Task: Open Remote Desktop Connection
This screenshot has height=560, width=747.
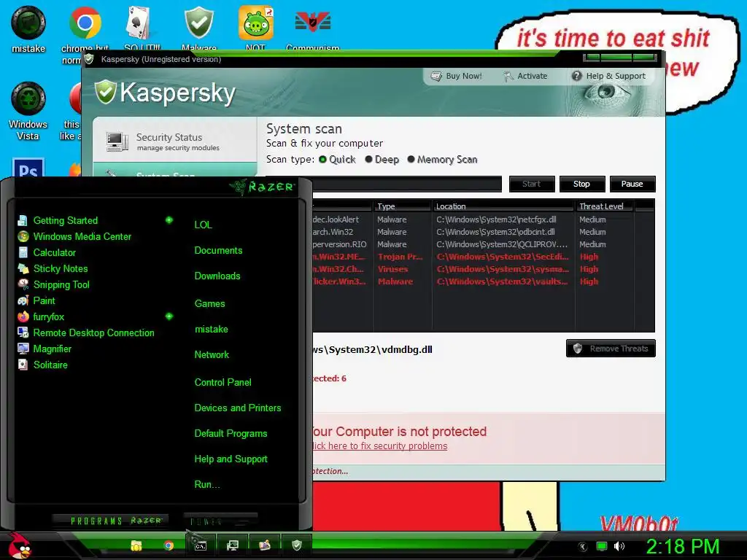Action: (93, 332)
